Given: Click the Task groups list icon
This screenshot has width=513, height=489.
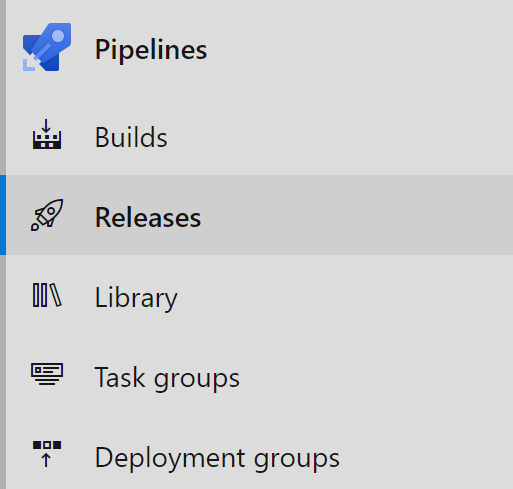Looking at the screenshot, I should coord(47,374).
